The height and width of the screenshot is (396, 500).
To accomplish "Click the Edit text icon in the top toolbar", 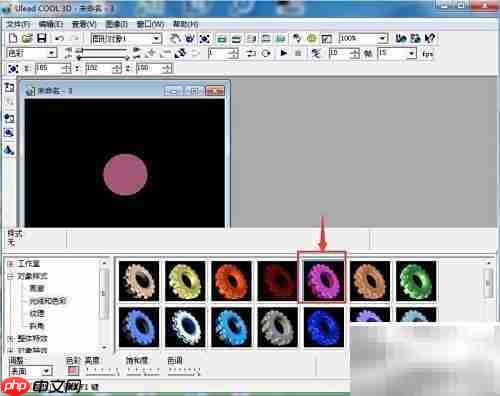I will (x=190, y=39).
